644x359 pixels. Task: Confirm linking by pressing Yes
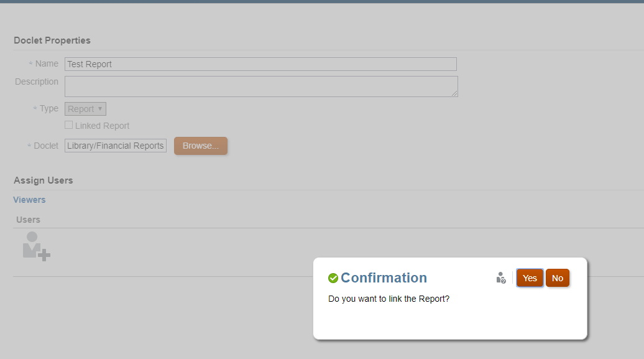point(530,278)
